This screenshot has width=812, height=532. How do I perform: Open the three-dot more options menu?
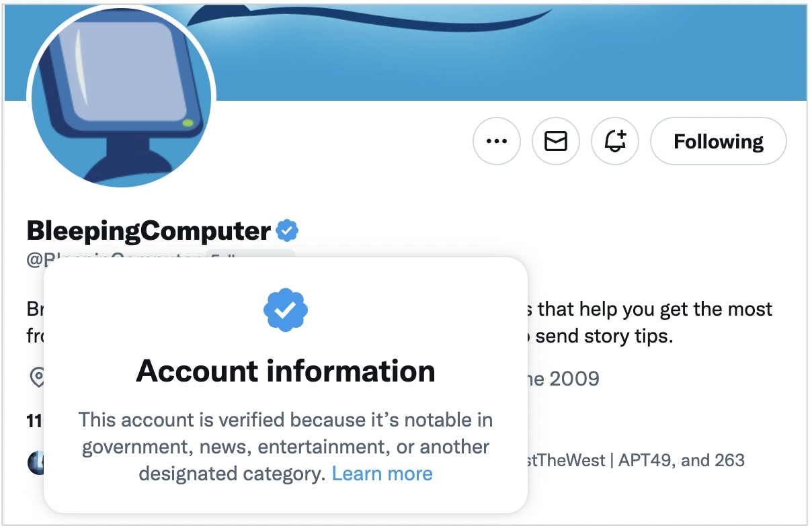[x=496, y=142]
